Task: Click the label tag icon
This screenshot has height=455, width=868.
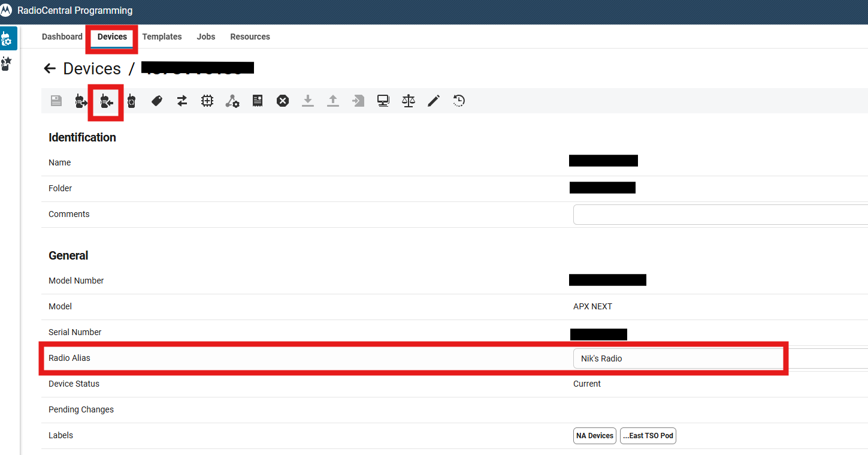Action: (x=157, y=101)
